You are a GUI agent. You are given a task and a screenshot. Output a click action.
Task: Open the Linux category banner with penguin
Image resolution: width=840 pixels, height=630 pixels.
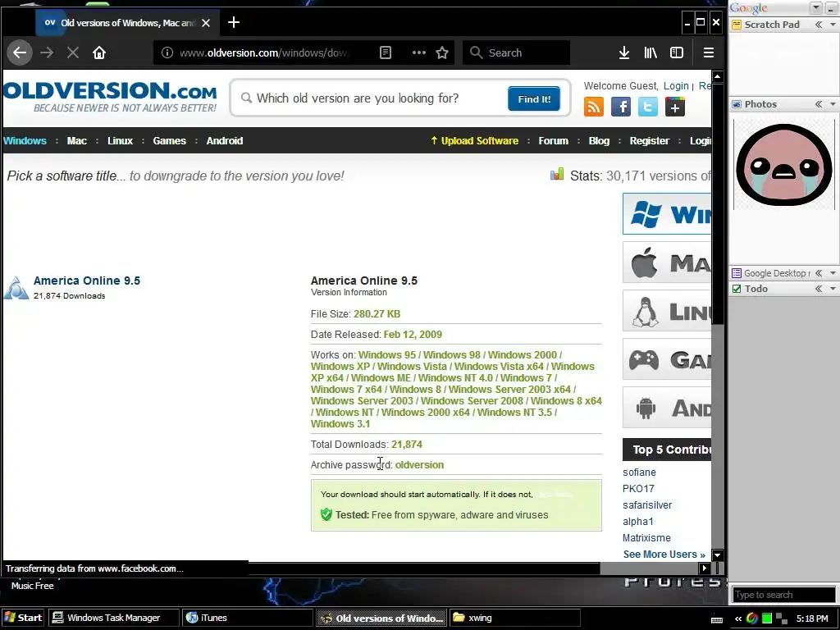[667, 311]
